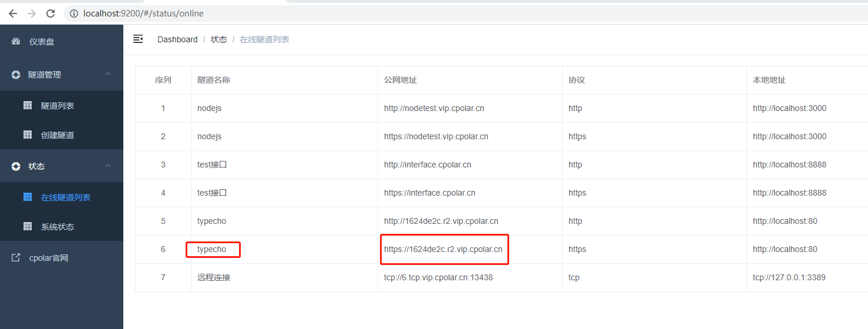
Task: Open 创建隧道 menu item
Action: pos(62,135)
